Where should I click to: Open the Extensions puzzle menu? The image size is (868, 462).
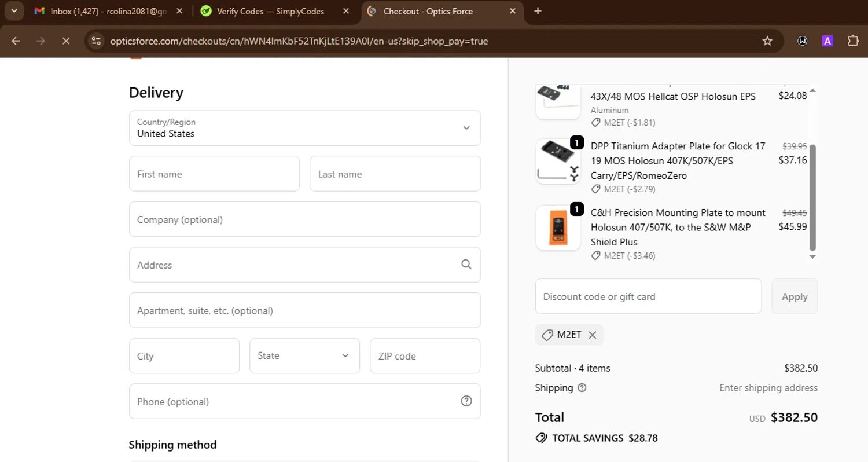pos(853,41)
